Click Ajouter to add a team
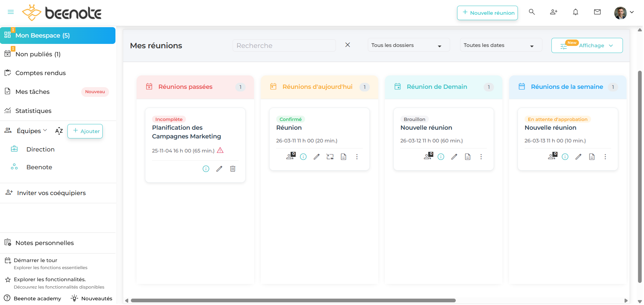The height and width of the screenshot is (305, 644). tap(85, 131)
